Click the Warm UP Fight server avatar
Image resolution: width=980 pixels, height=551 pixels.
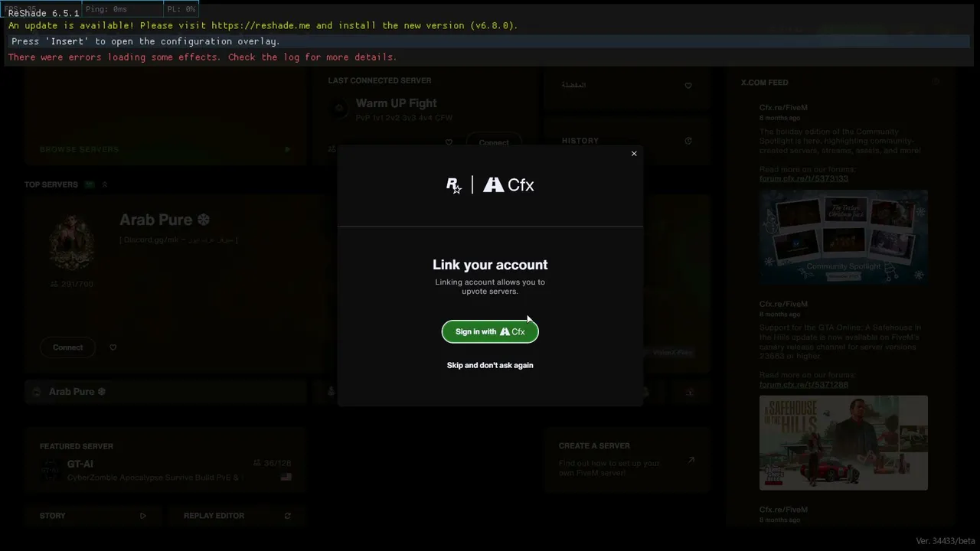click(x=339, y=109)
